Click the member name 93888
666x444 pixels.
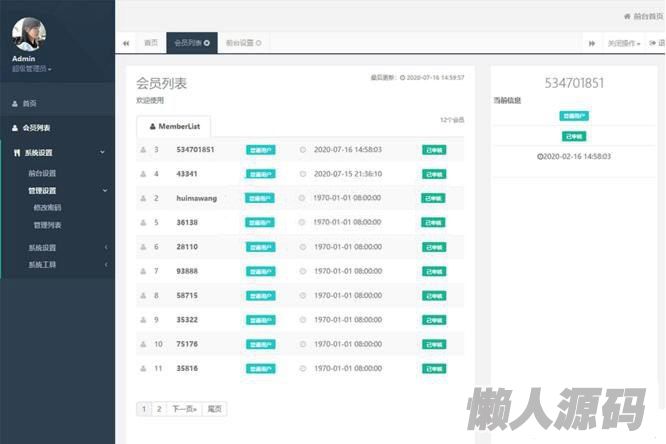(187, 271)
